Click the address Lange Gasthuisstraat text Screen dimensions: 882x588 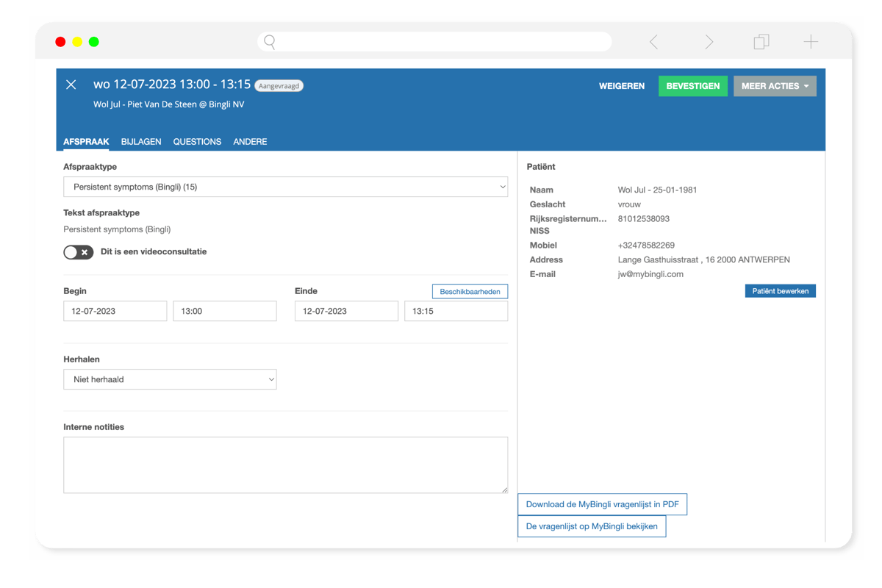(x=704, y=260)
